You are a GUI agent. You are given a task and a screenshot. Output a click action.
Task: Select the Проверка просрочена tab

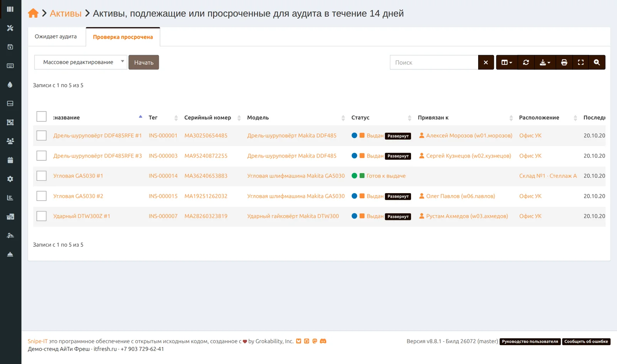click(x=123, y=37)
